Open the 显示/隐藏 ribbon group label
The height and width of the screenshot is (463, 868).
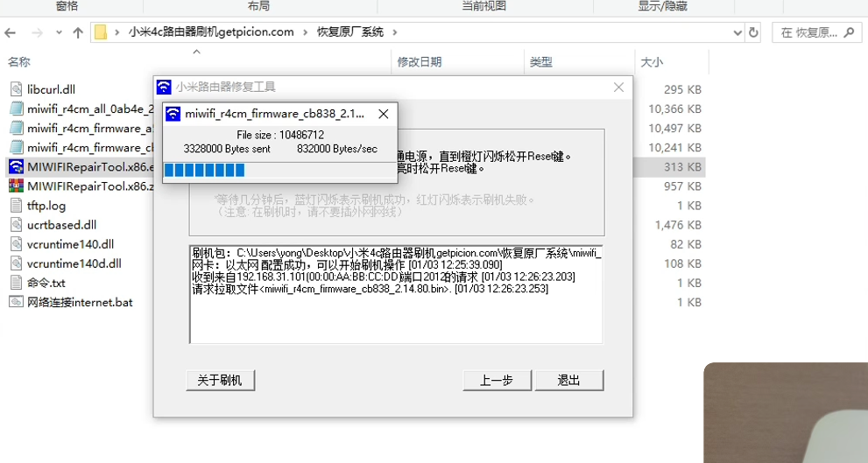663,6
